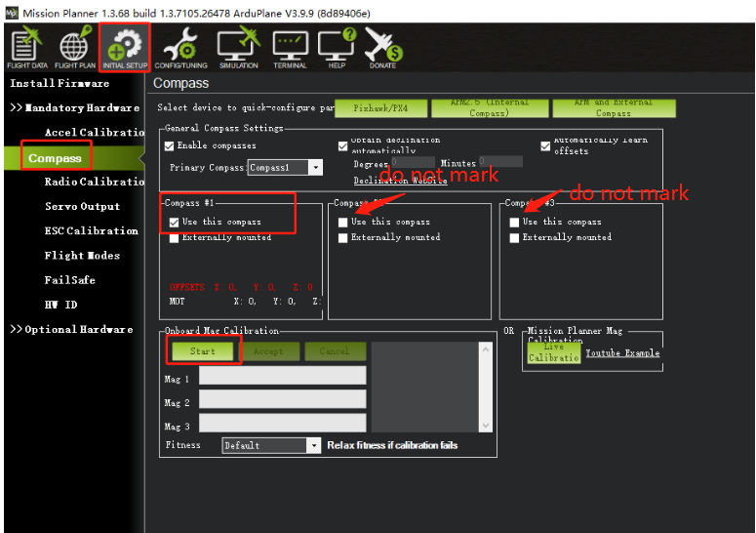This screenshot has height=533, width=756.
Task: Open Servo Output page
Action: [83, 206]
